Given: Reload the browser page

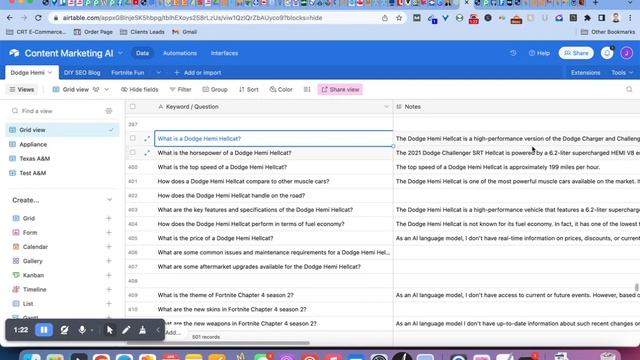Looking at the screenshot, I should pos(38,18).
